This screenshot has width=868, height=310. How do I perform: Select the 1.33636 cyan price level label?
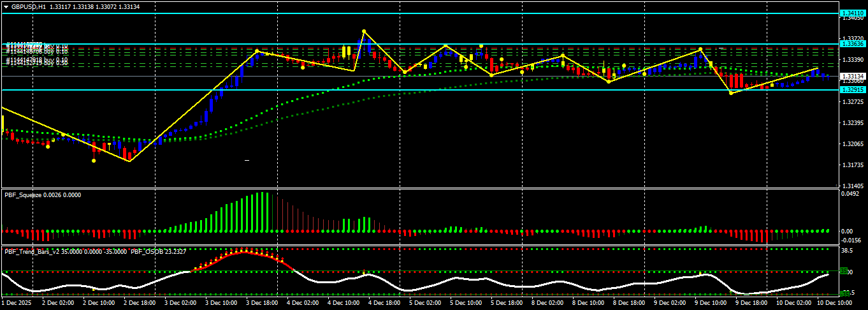click(x=853, y=44)
